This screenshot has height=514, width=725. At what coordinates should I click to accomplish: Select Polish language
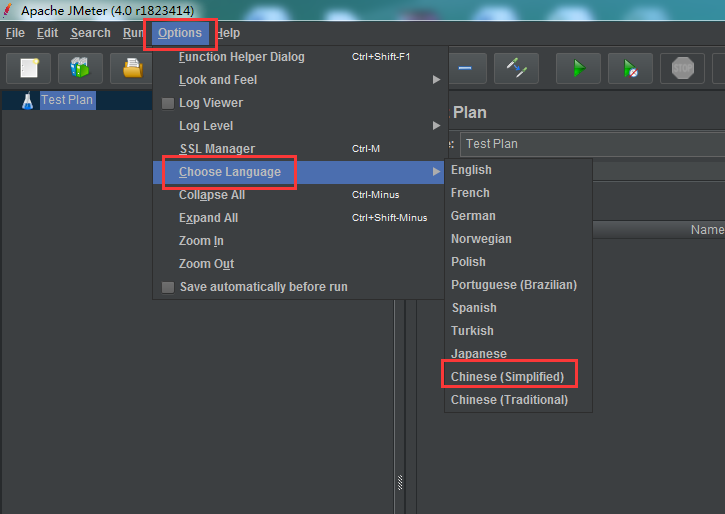[518, 262]
